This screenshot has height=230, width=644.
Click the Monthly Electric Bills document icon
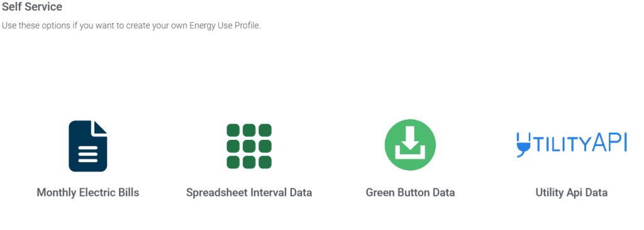click(88, 146)
